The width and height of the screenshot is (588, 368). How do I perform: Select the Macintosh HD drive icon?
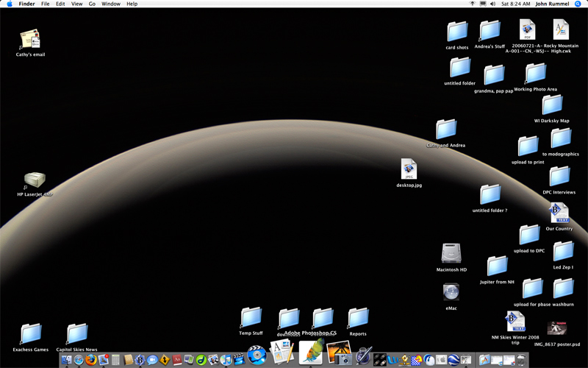coord(451,254)
